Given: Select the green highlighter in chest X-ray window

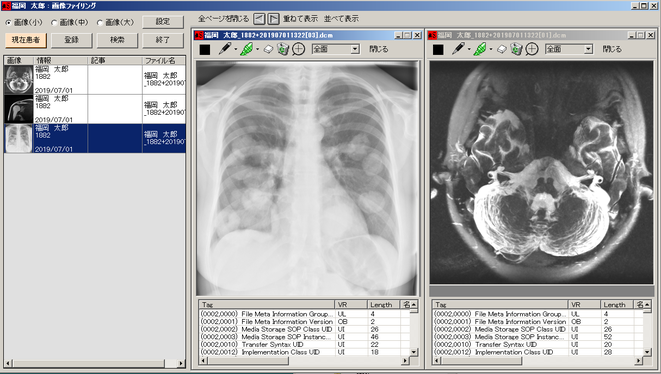Looking at the screenshot, I should (x=247, y=49).
